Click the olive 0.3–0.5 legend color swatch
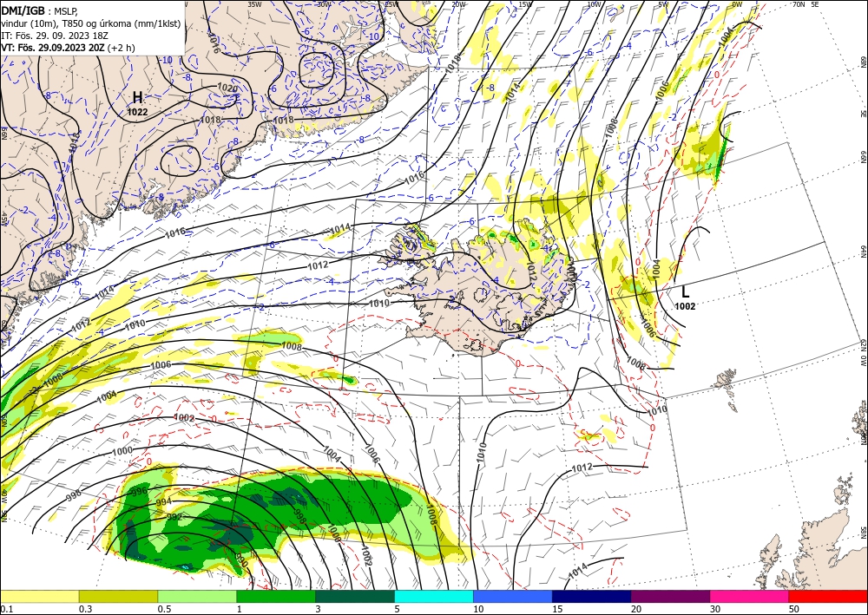 (118, 596)
